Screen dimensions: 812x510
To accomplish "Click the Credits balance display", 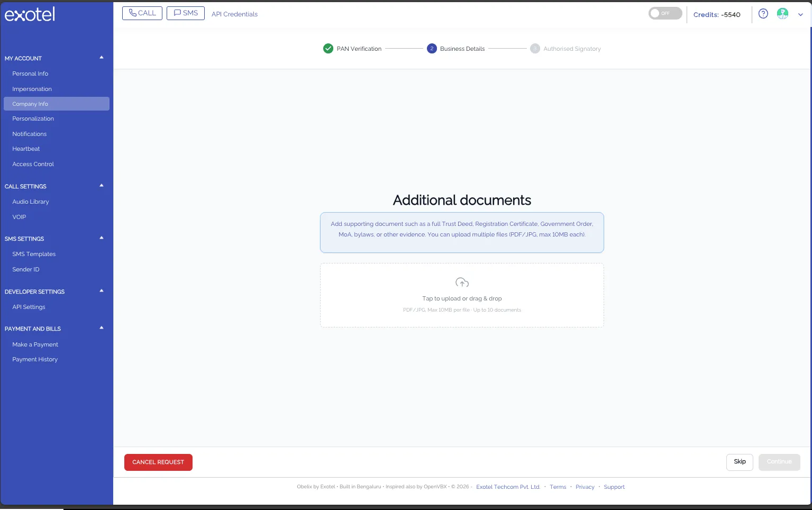I will [x=717, y=14].
